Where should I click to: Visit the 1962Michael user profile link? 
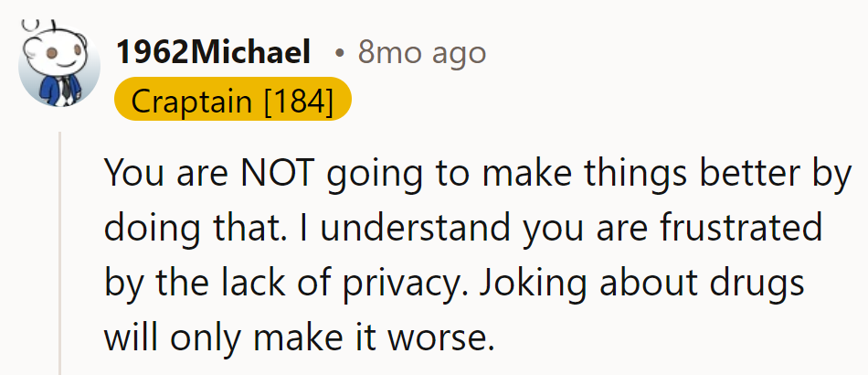213,53
